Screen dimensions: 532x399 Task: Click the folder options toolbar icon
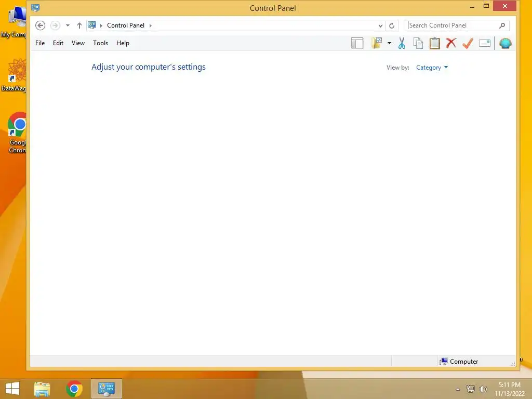pos(377,43)
